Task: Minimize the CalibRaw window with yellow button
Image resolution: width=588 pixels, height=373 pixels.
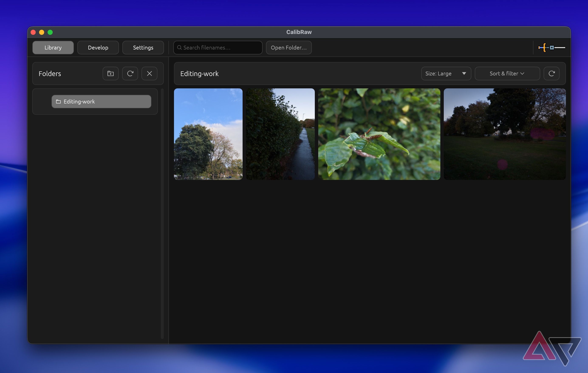Action: point(42,32)
